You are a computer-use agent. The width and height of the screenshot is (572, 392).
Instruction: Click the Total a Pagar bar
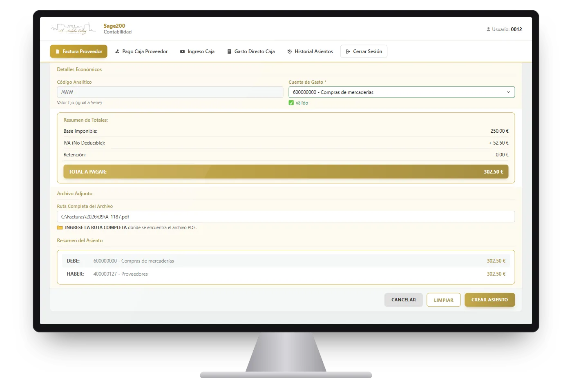[x=286, y=172]
